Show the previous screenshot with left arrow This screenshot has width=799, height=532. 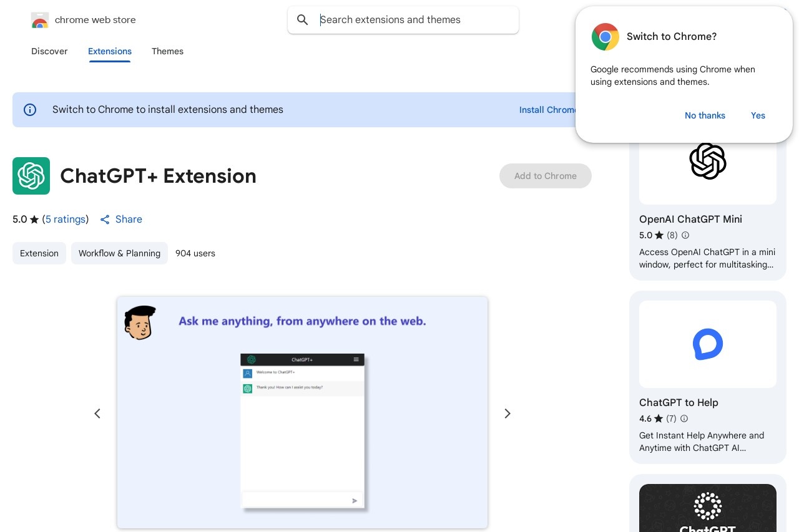coord(97,414)
